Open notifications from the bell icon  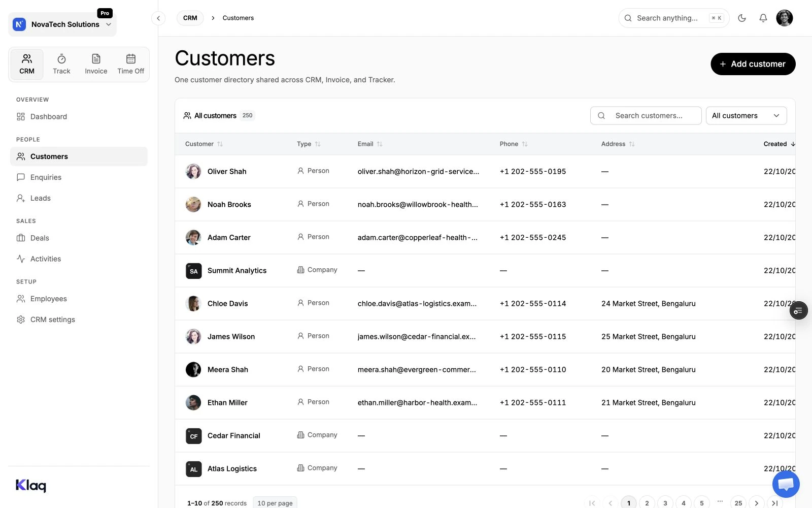tap(763, 18)
